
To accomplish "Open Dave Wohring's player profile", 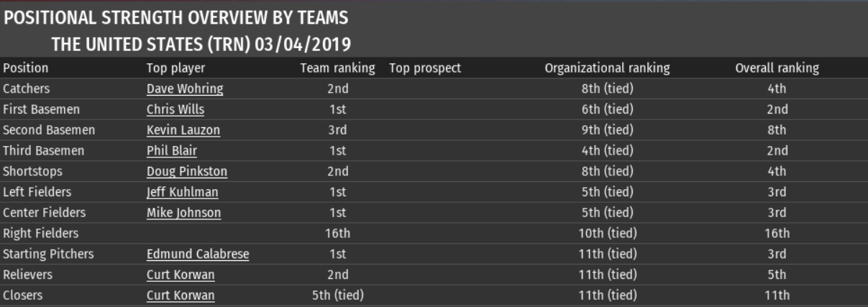I will (185, 90).
